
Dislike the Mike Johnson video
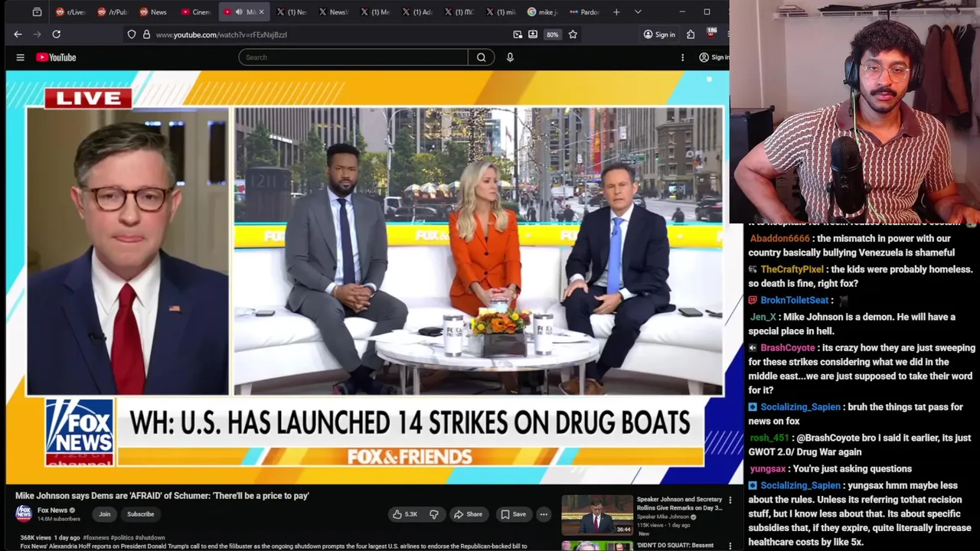[434, 514]
